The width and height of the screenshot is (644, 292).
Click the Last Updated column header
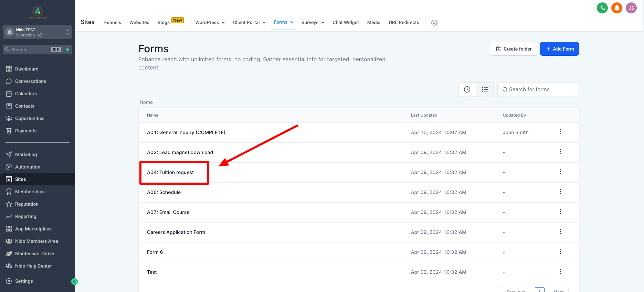[424, 115]
